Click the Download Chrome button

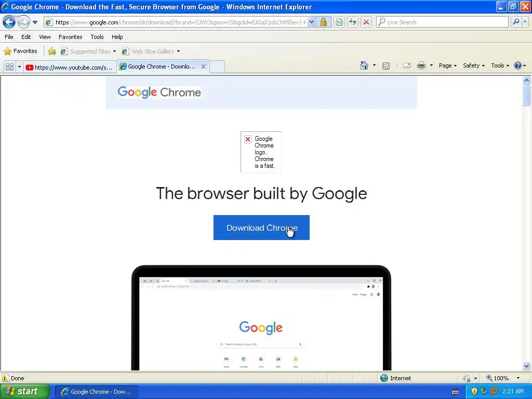261,228
